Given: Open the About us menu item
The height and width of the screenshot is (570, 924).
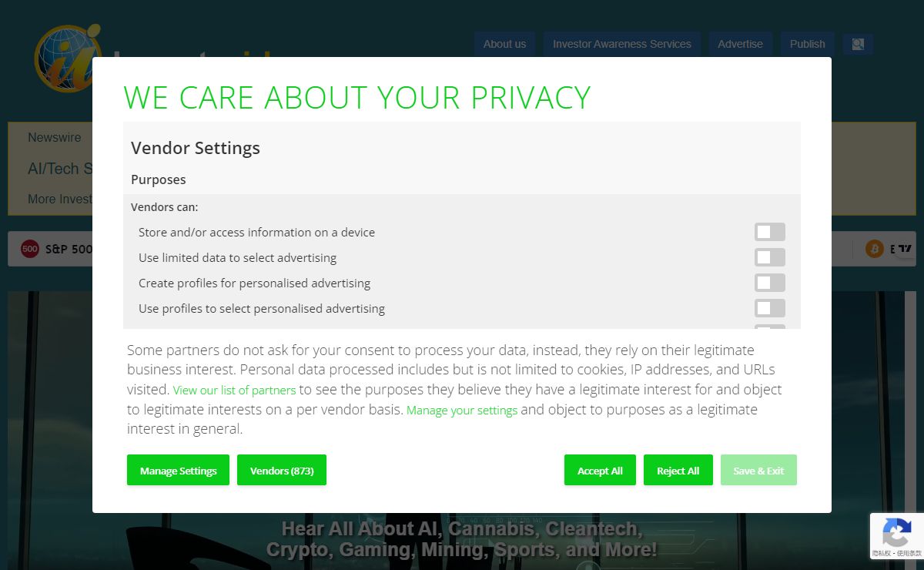Looking at the screenshot, I should [x=504, y=44].
